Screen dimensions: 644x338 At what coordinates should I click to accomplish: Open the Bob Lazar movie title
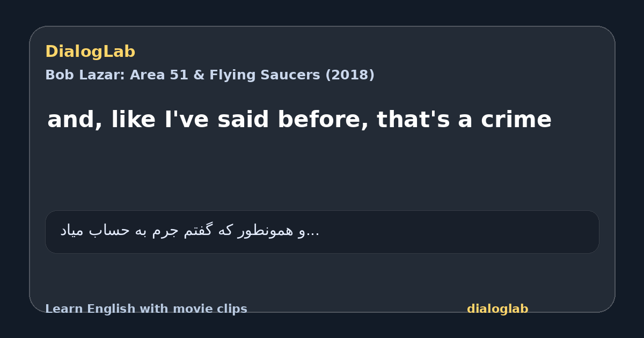tap(210, 75)
